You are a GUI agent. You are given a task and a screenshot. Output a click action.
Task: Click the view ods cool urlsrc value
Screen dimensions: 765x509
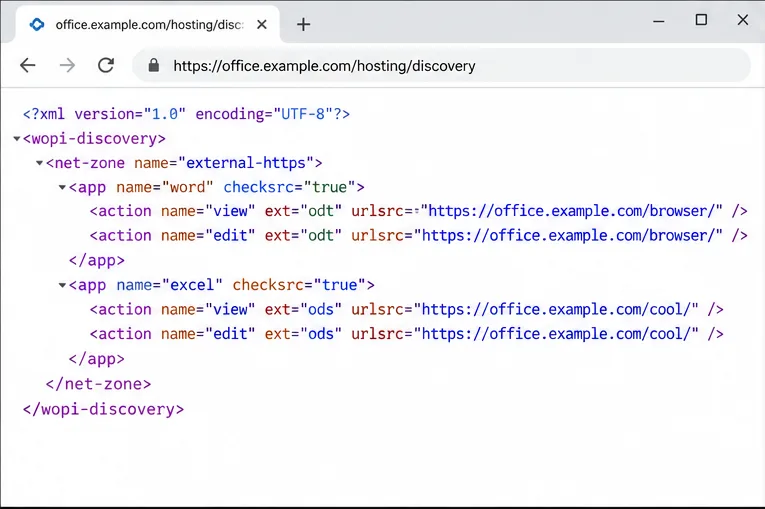[x=556, y=309]
